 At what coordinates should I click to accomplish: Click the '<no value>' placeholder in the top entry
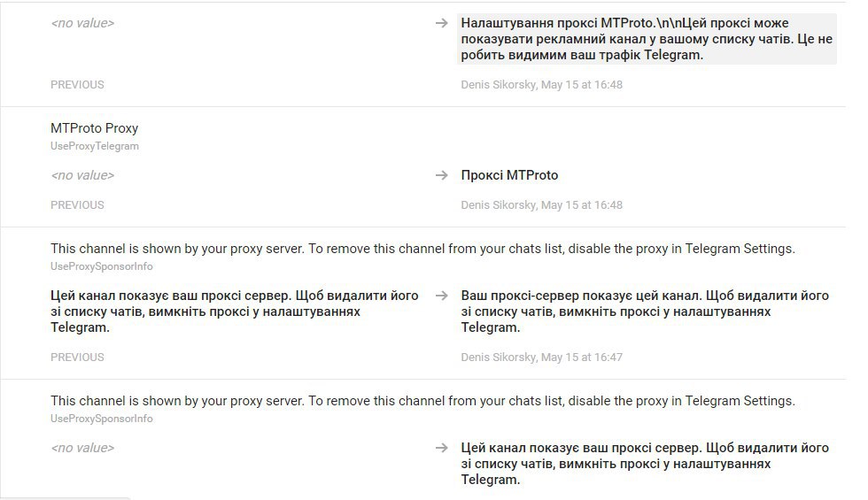click(82, 23)
